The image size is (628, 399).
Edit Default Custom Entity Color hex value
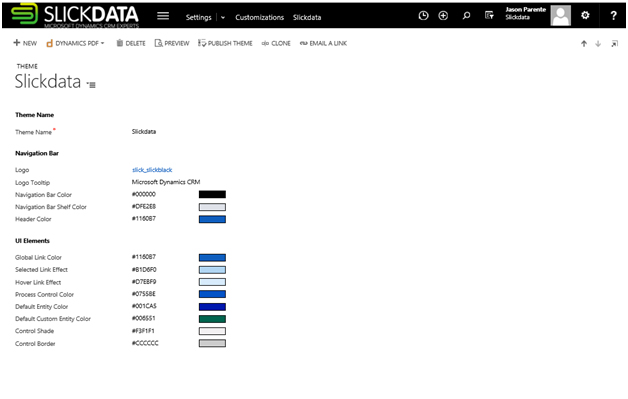point(144,318)
